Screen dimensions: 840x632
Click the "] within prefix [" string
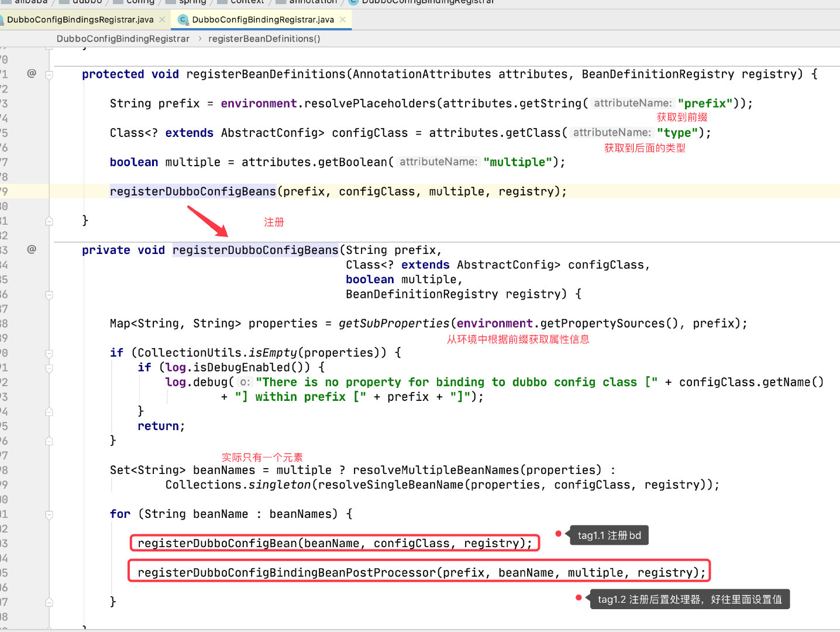[x=301, y=397]
